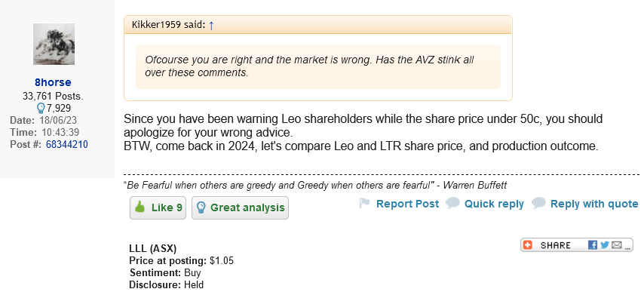This screenshot has height=295, width=644.
Task: Click the thumbs-up icon on Like button
Action: (x=140, y=207)
